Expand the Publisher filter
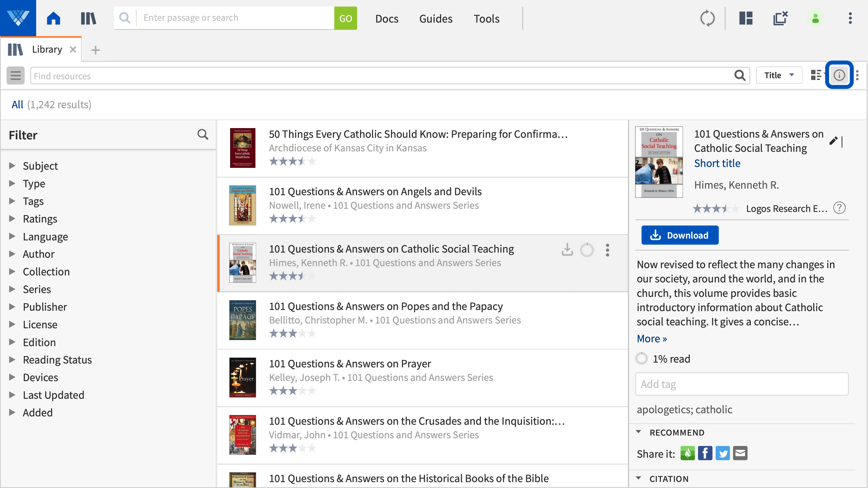Viewport: 868px width, 488px height. pos(12,307)
